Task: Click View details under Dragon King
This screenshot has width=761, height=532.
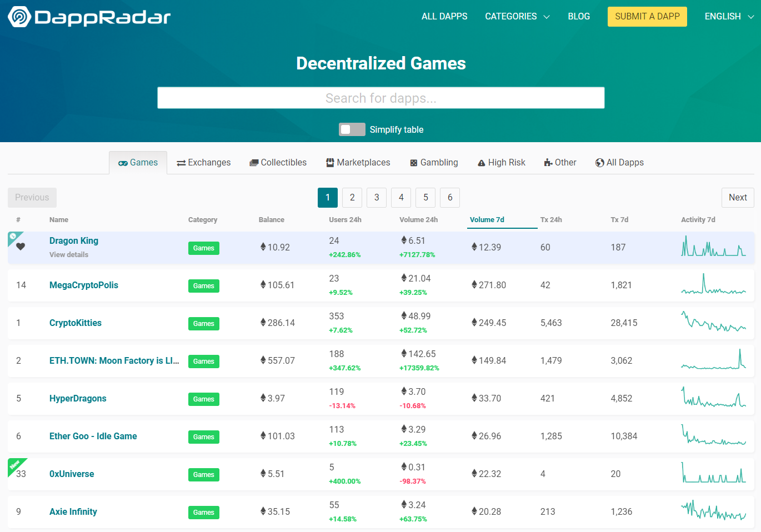Action: 69,255
